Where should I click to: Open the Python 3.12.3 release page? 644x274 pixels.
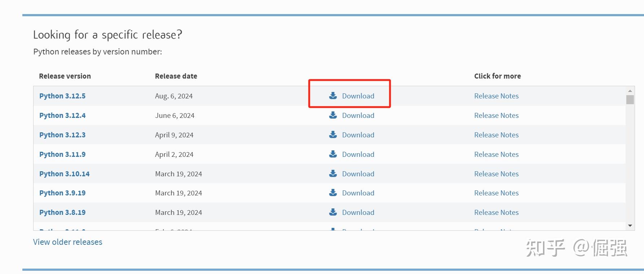click(x=62, y=135)
